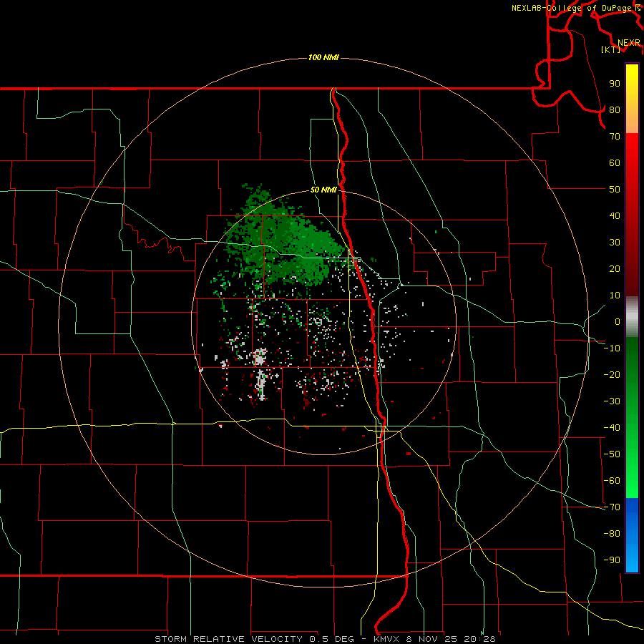Viewport: 644px width, 644px height.
Task: Click the 20 value on the velocity scale
Action: coord(615,269)
